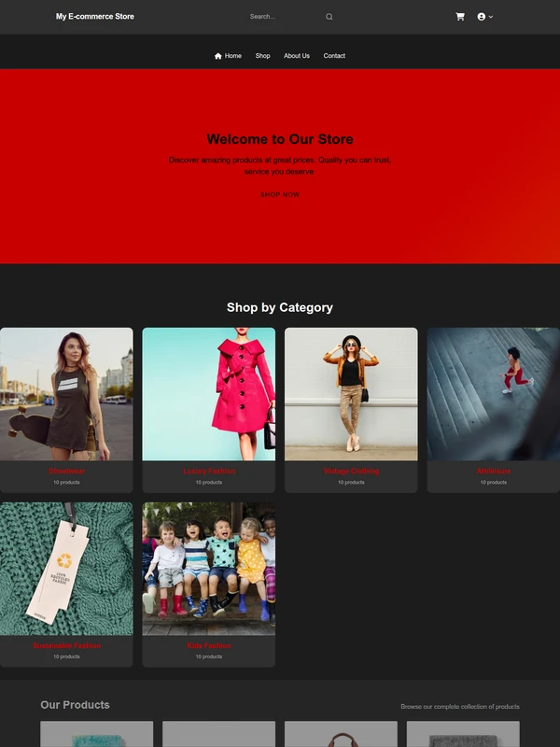Click the house icon beside Home
The height and width of the screenshot is (747, 560).
218,56
